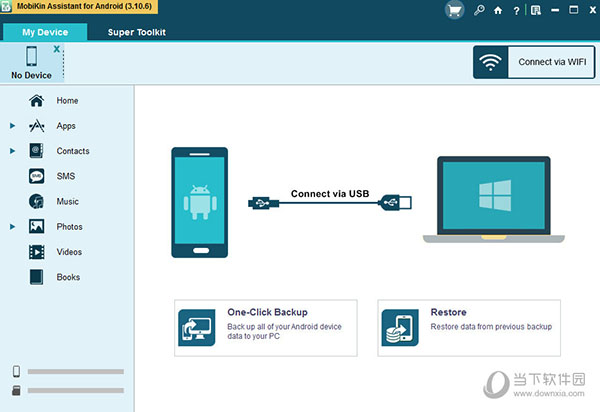Image resolution: width=600 pixels, height=412 pixels.
Task: Click Restore title text
Action: (x=448, y=312)
